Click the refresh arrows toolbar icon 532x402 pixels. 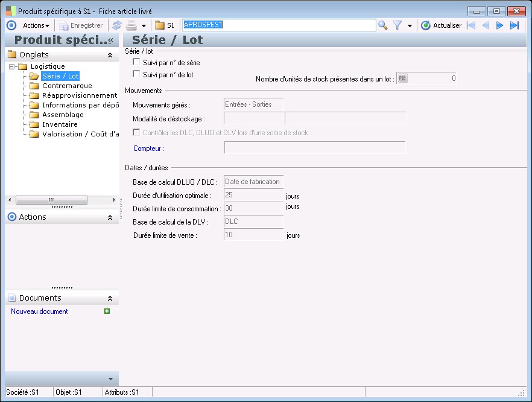coord(117,25)
